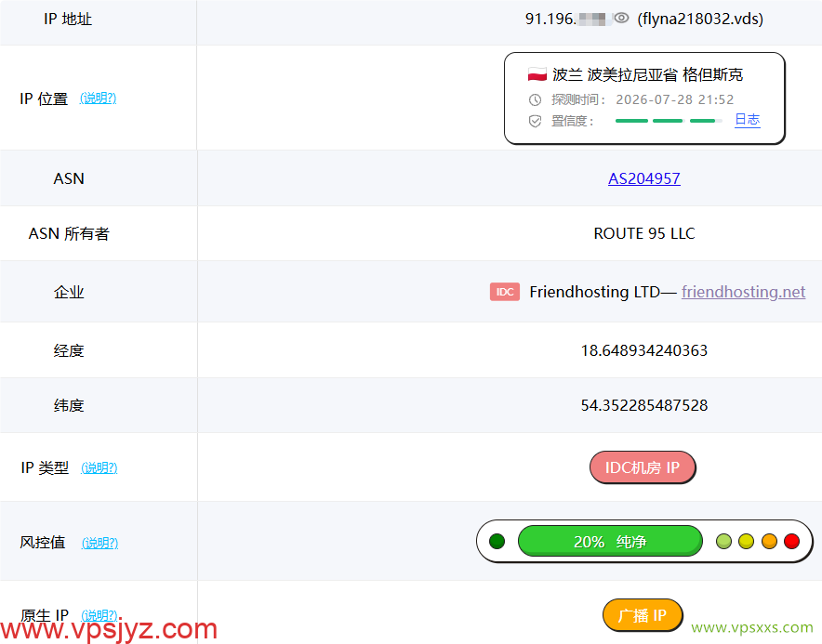Click the 20% 纯净 risk bar
The image size is (822, 644).
click(x=610, y=541)
